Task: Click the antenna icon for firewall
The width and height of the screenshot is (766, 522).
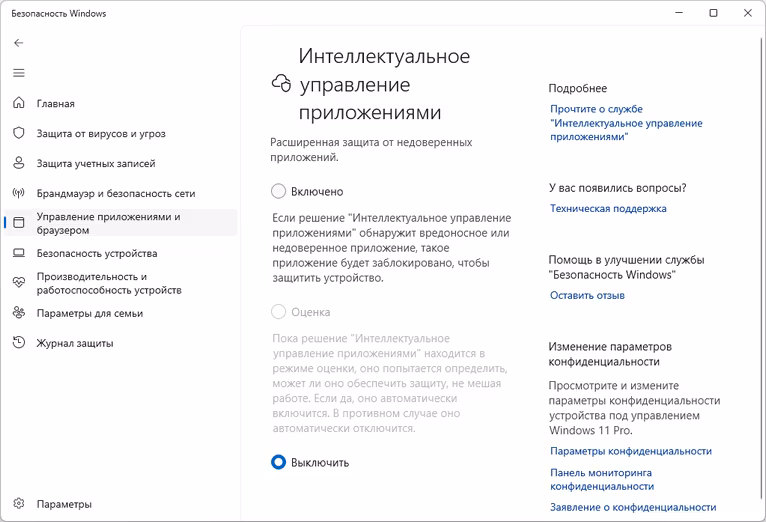Action: pyautogui.click(x=19, y=193)
